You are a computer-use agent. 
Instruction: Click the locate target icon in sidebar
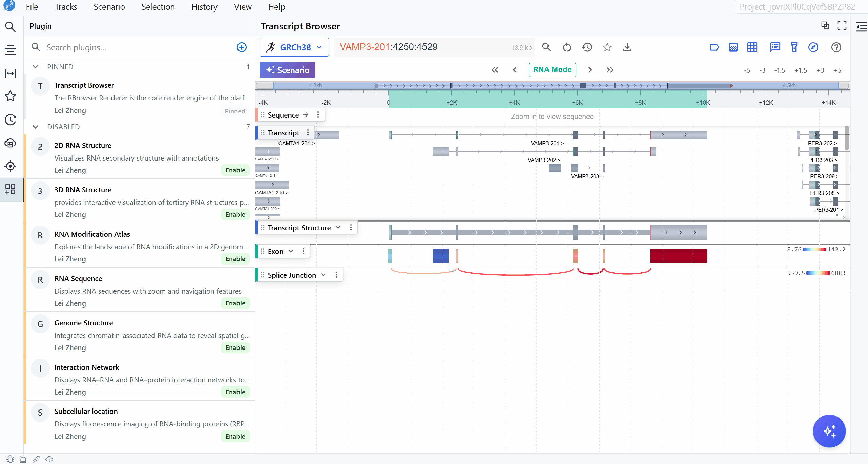tap(11, 166)
